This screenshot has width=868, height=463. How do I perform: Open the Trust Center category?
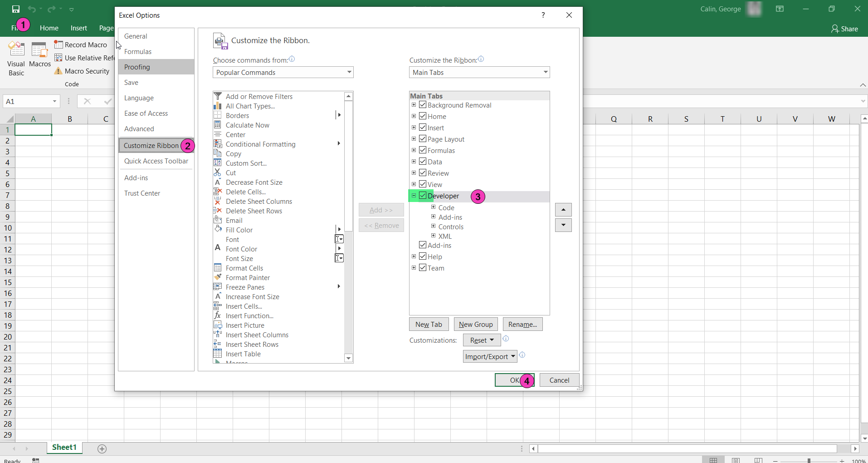coord(156,193)
